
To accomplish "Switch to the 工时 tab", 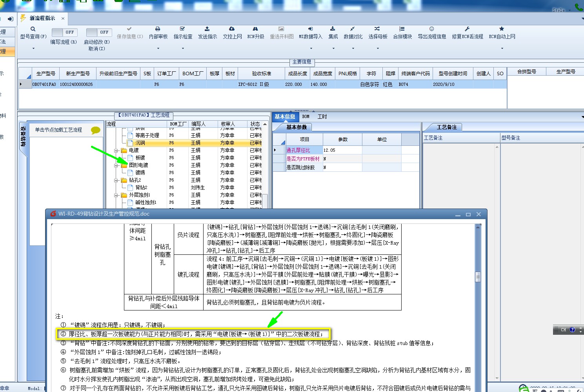I will click(x=322, y=116).
